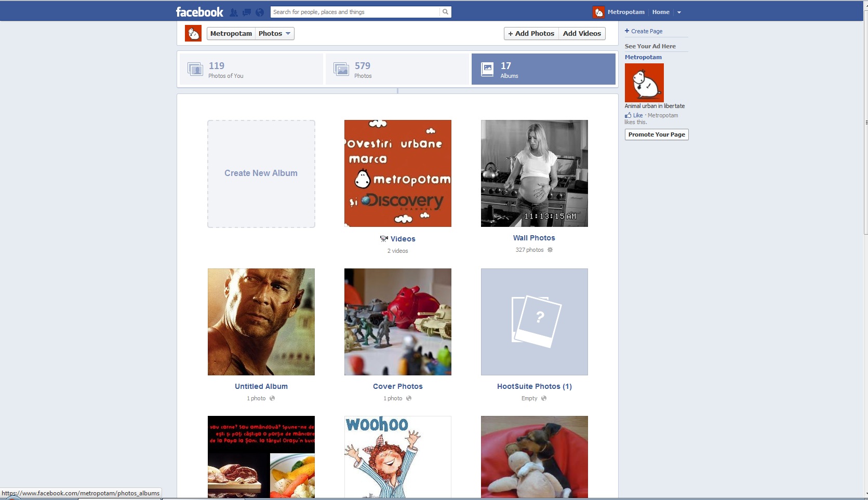Click the search magnifier icon

point(445,12)
